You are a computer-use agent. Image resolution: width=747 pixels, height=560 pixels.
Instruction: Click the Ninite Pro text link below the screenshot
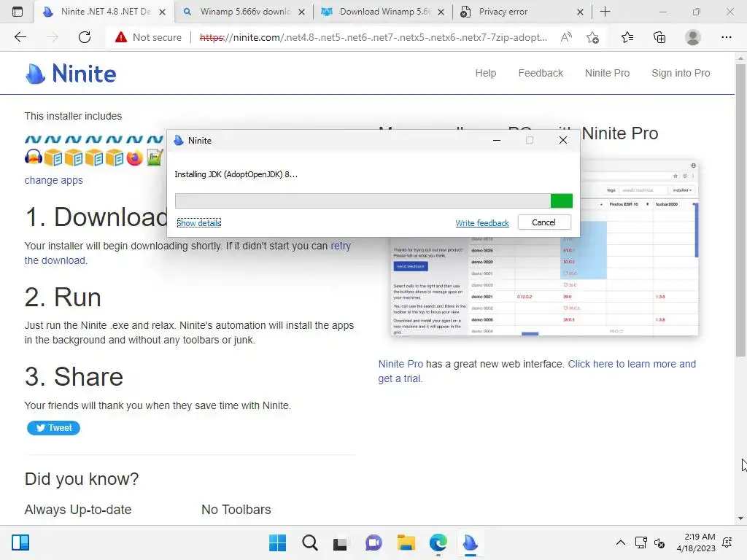[x=400, y=364]
